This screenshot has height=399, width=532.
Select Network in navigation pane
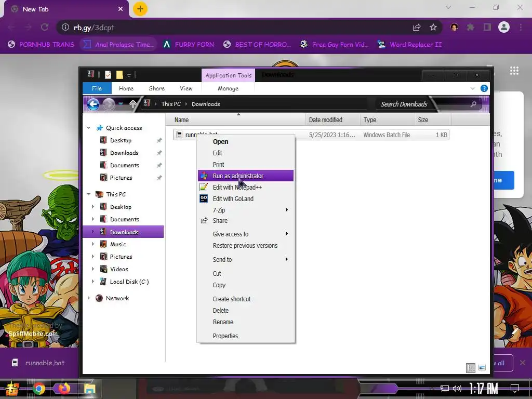[x=117, y=298]
